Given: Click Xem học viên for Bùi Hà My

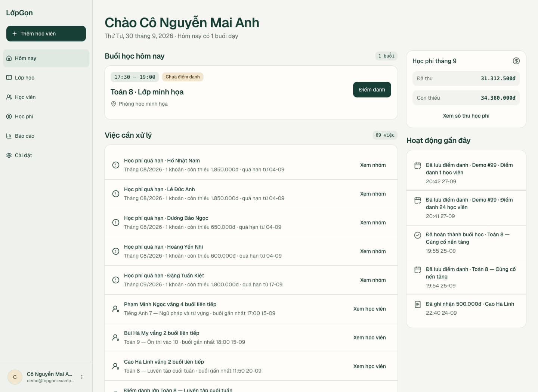Looking at the screenshot, I should tap(370, 337).
